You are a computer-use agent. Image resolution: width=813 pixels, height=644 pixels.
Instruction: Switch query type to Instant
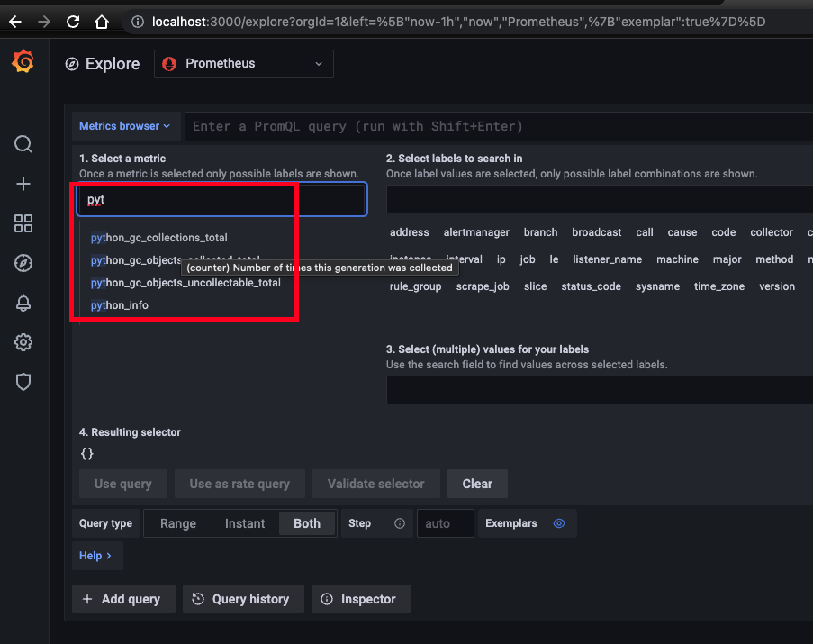click(244, 522)
